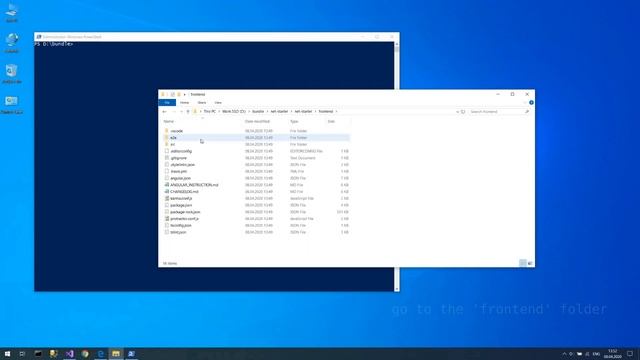Go forward in File Explorer navigation
This screenshot has width=640, height=360.
(x=173, y=111)
